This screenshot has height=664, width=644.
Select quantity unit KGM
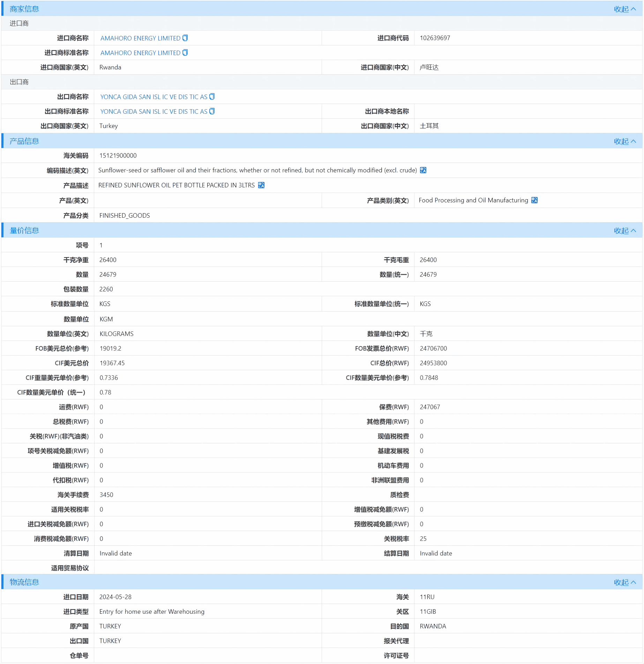[106, 319]
